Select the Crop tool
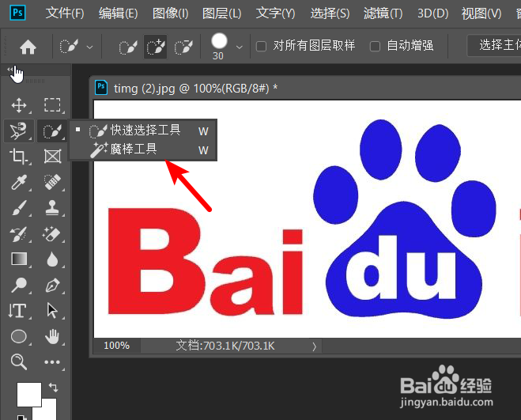Image resolution: width=521 pixels, height=420 pixels. tap(18, 157)
